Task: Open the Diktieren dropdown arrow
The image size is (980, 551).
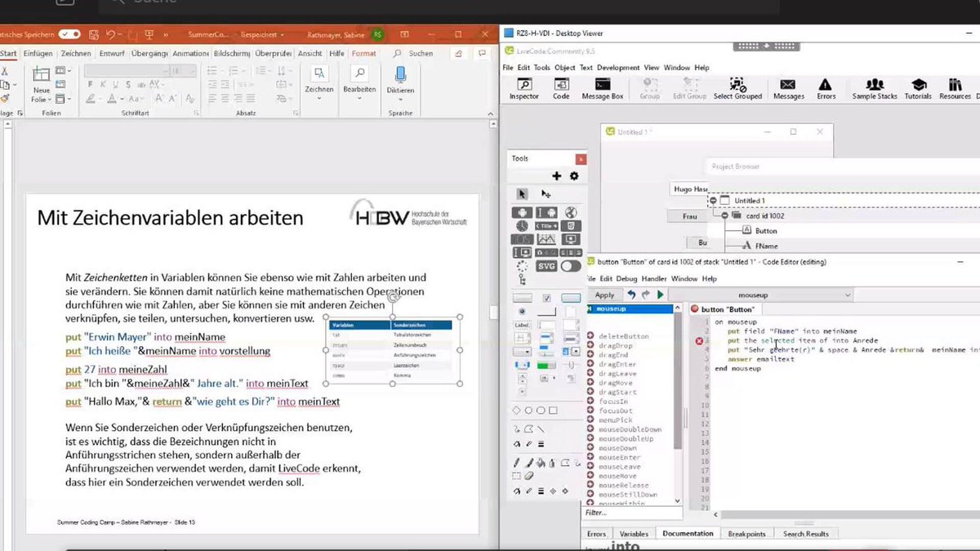Action: pyautogui.click(x=400, y=99)
